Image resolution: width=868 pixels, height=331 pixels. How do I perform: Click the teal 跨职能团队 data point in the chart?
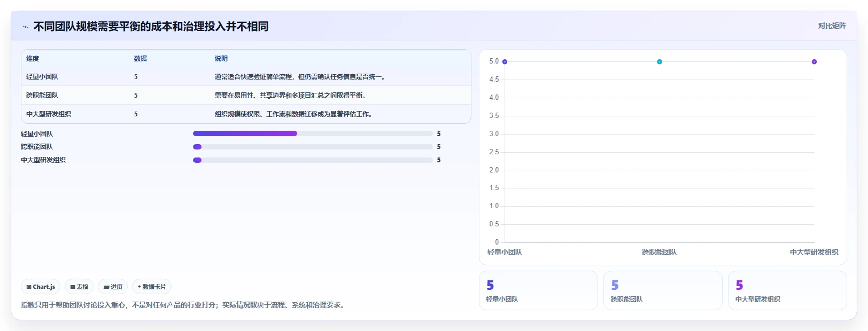660,62
